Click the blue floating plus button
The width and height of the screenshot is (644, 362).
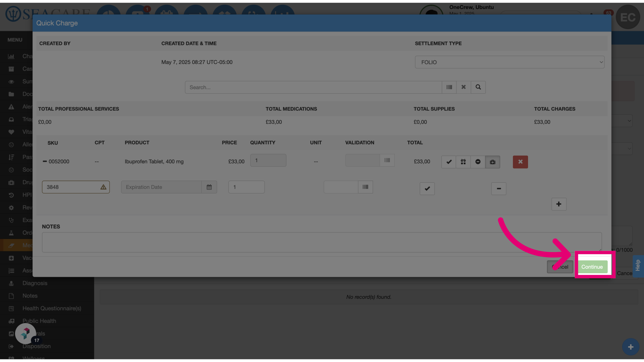coord(631,347)
